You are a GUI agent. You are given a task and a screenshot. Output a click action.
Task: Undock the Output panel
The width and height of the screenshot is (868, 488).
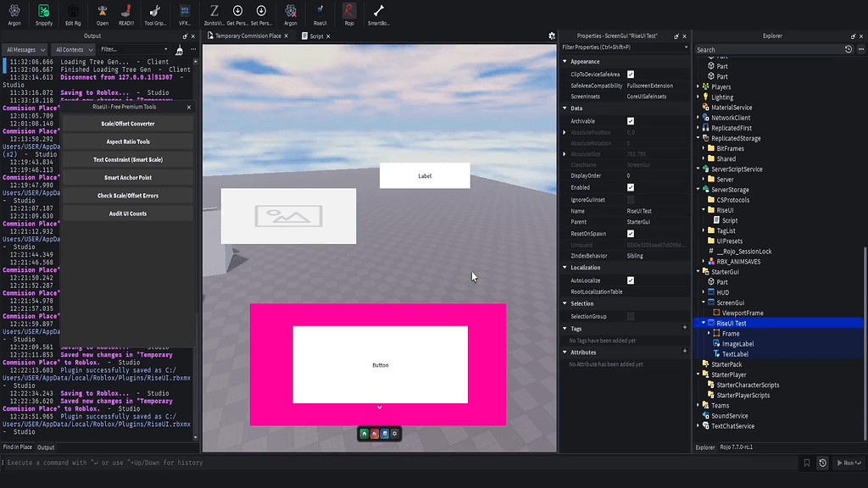click(185, 36)
